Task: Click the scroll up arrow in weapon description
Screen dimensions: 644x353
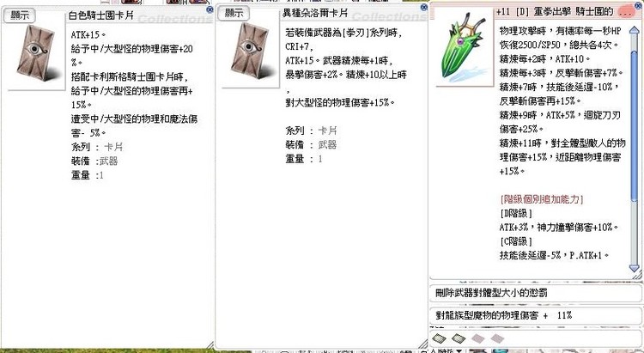Action: pyautogui.click(x=635, y=31)
